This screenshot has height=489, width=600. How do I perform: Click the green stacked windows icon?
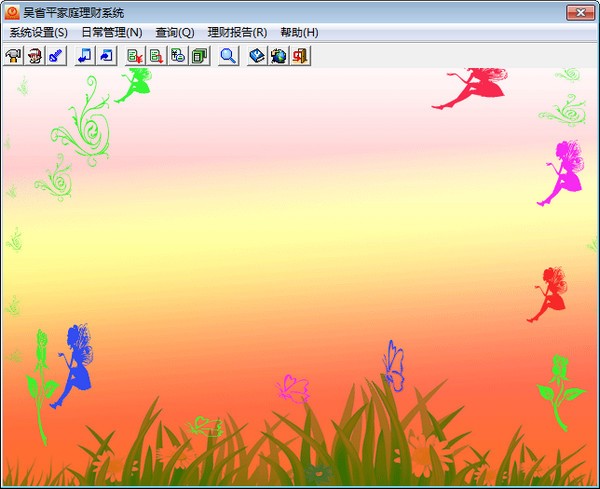[x=200, y=56]
